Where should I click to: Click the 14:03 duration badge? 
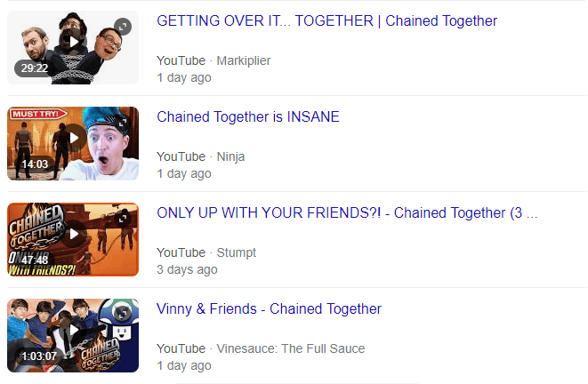pyautogui.click(x=35, y=164)
